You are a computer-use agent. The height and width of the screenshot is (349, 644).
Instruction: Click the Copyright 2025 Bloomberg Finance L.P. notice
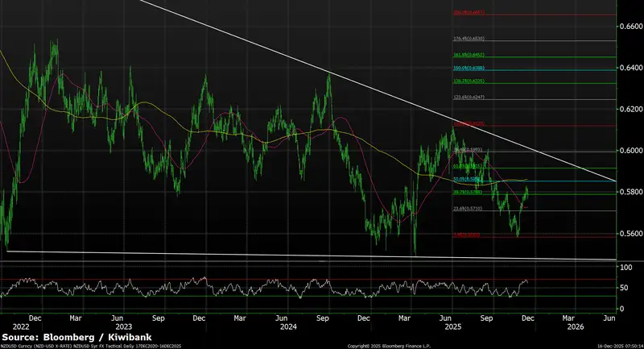pos(389,347)
